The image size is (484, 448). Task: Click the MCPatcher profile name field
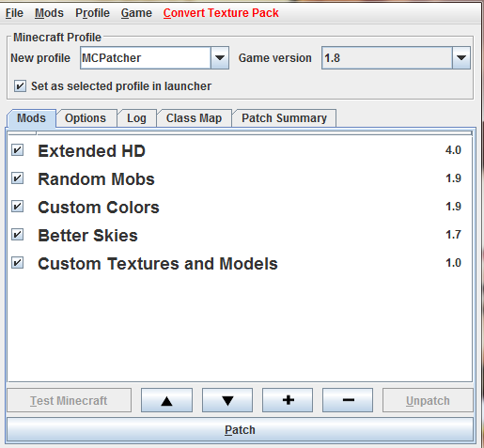tap(146, 58)
